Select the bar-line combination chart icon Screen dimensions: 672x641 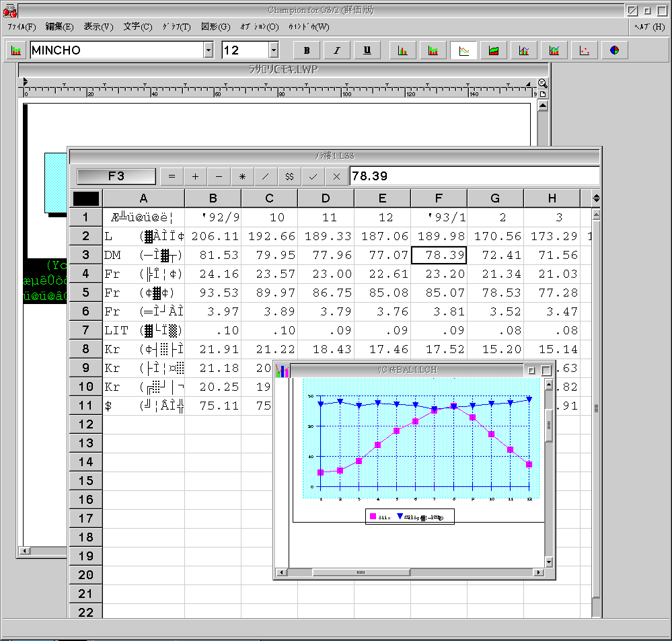coord(524,50)
